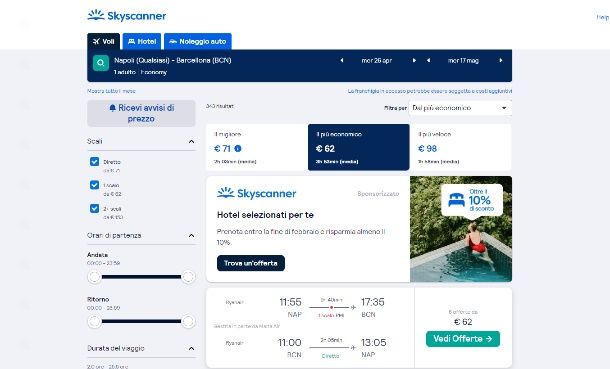Click the hotel pool promotional image
Viewport: 610px width, 369px height.
click(461, 229)
